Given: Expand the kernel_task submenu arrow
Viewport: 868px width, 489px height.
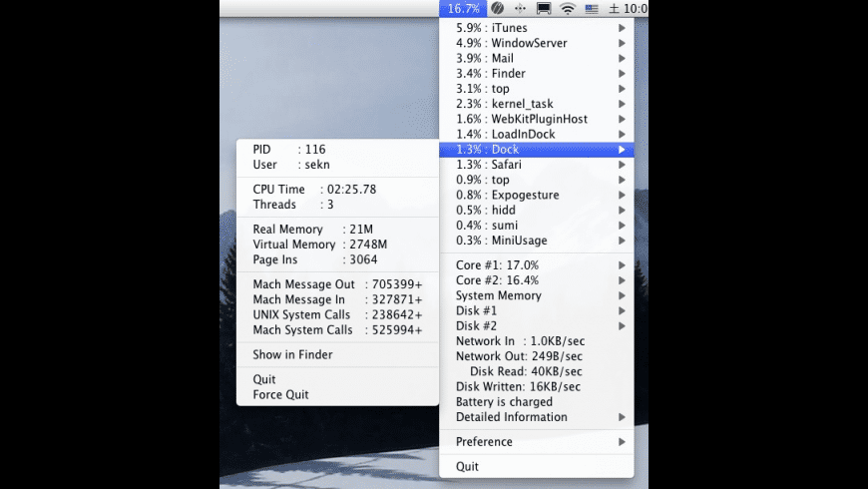Looking at the screenshot, I should pos(622,104).
